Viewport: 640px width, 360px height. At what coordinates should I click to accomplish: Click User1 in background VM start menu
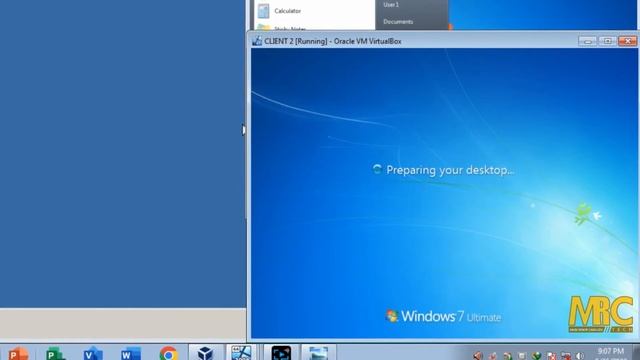391,5
